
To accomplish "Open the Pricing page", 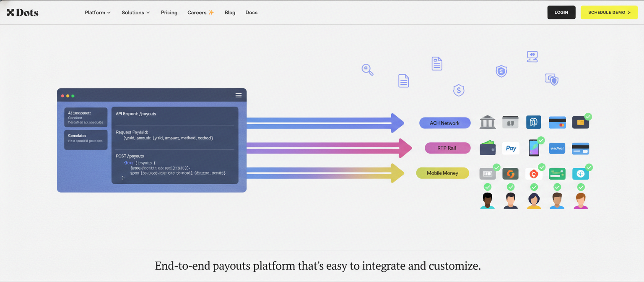I will [x=169, y=13].
